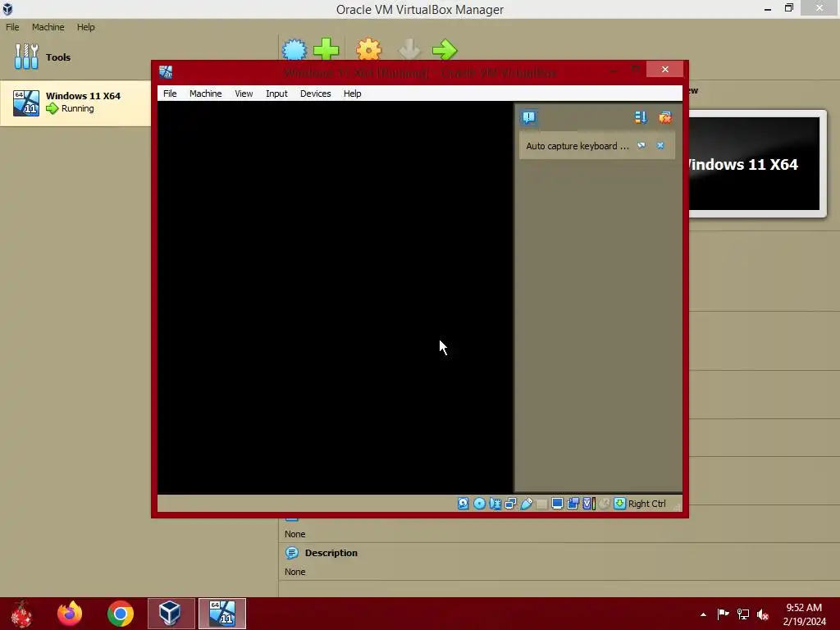Toggle the notification center icon in VM window

pyautogui.click(x=529, y=117)
